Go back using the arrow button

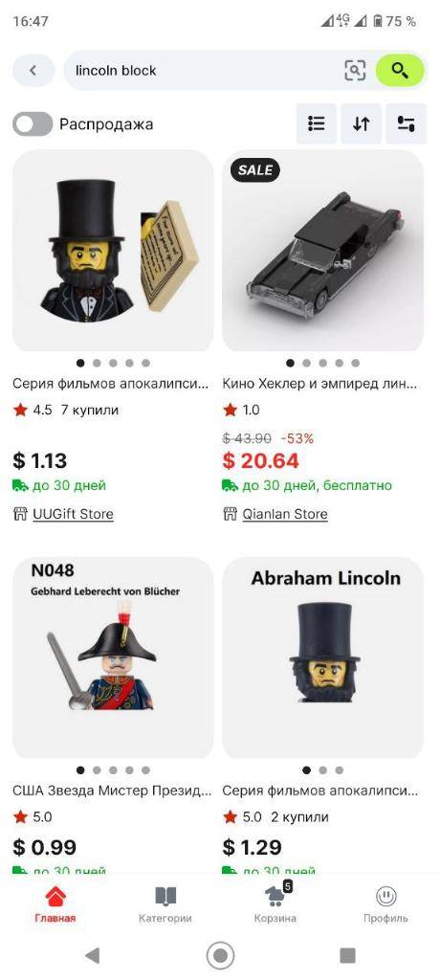click(x=33, y=71)
